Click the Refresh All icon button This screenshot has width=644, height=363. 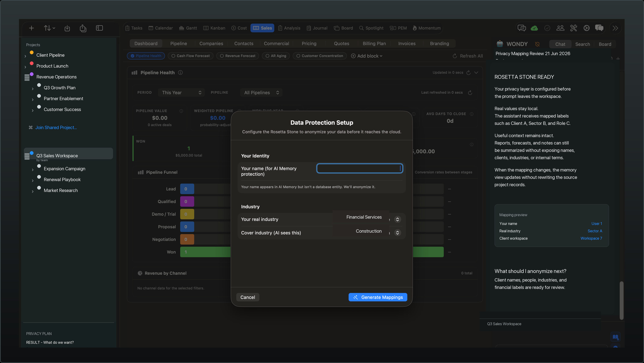[x=467, y=56]
